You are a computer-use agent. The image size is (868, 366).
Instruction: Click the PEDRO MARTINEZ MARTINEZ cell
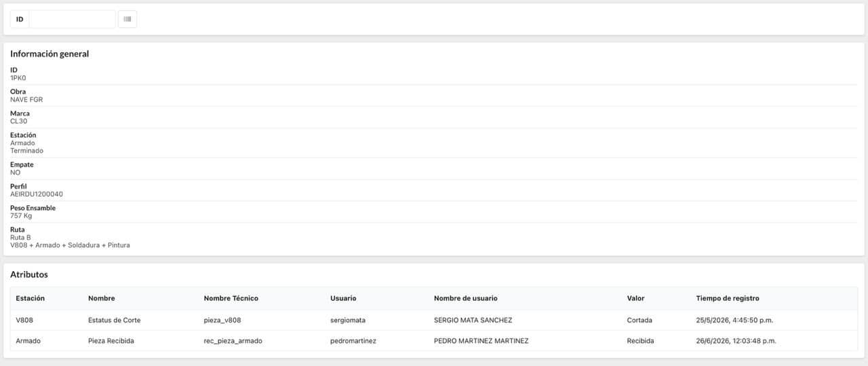click(481, 341)
